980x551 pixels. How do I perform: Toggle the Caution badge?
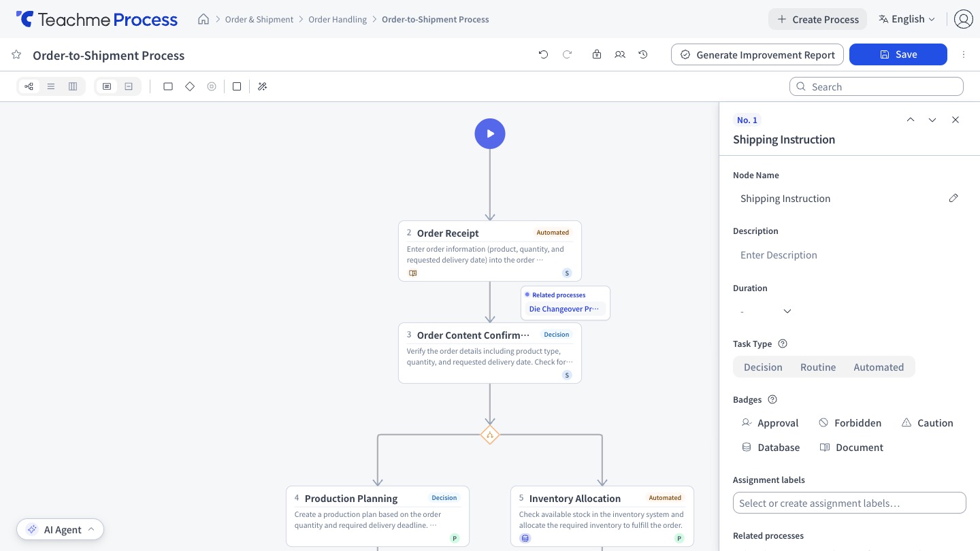tap(927, 423)
